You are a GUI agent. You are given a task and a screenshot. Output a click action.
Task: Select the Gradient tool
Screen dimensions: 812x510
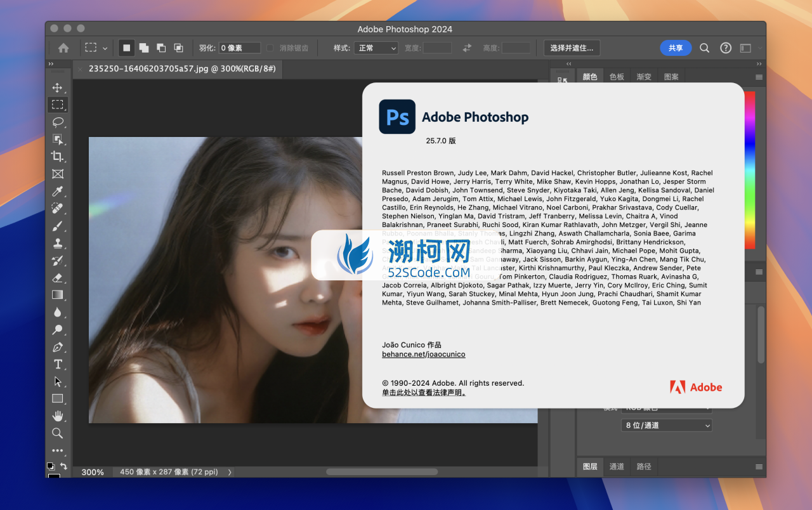(58, 294)
